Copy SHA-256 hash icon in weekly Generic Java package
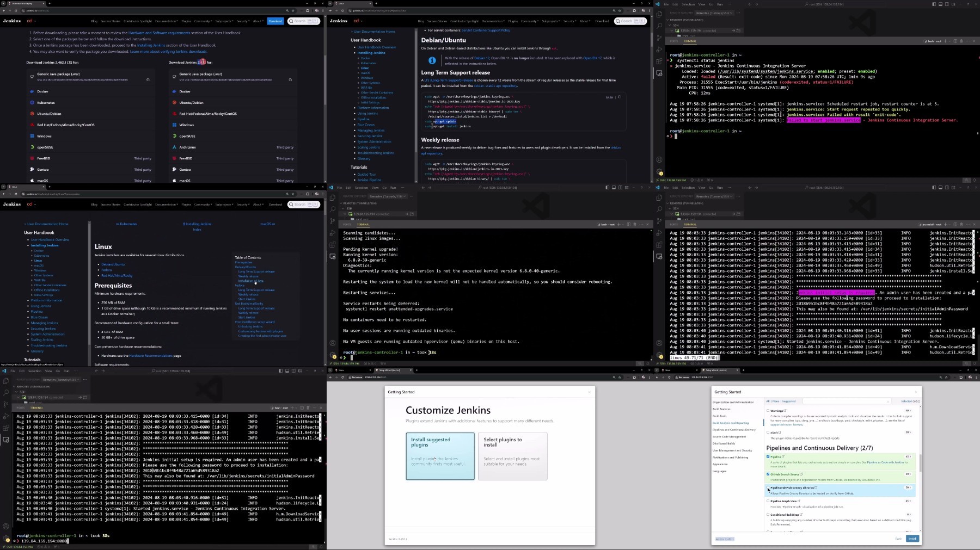This screenshot has height=550, width=980. pyautogui.click(x=290, y=80)
